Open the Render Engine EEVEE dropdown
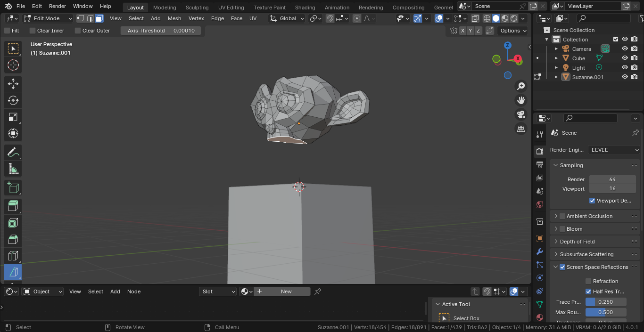This screenshot has width=644, height=332. point(614,150)
